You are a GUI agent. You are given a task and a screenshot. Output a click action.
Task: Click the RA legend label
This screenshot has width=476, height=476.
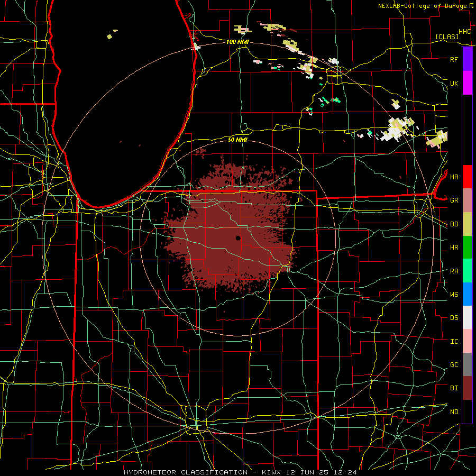pyautogui.click(x=454, y=271)
